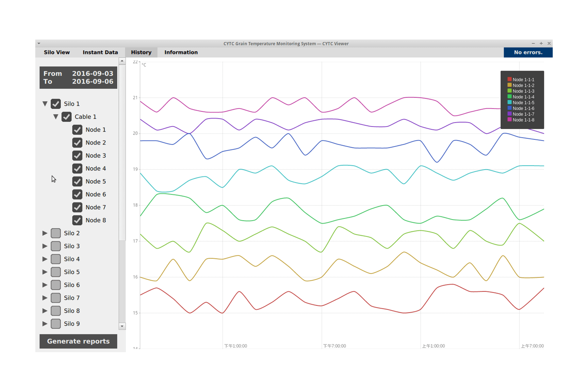Click the Node 1-1-3 legend label
The image size is (588, 392).
click(x=524, y=91)
